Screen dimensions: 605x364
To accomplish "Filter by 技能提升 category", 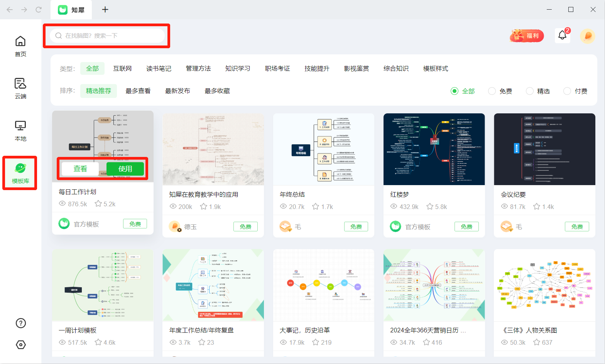I will pyautogui.click(x=317, y=69).
